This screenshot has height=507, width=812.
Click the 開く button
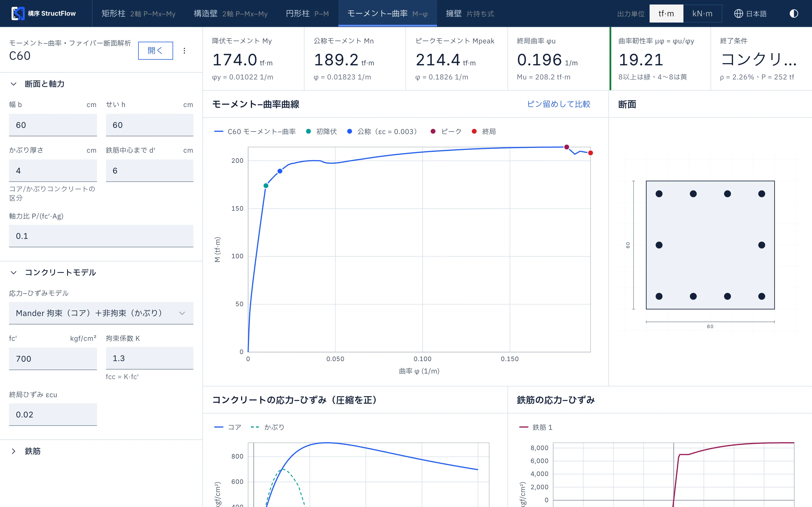tap(155, 51)
